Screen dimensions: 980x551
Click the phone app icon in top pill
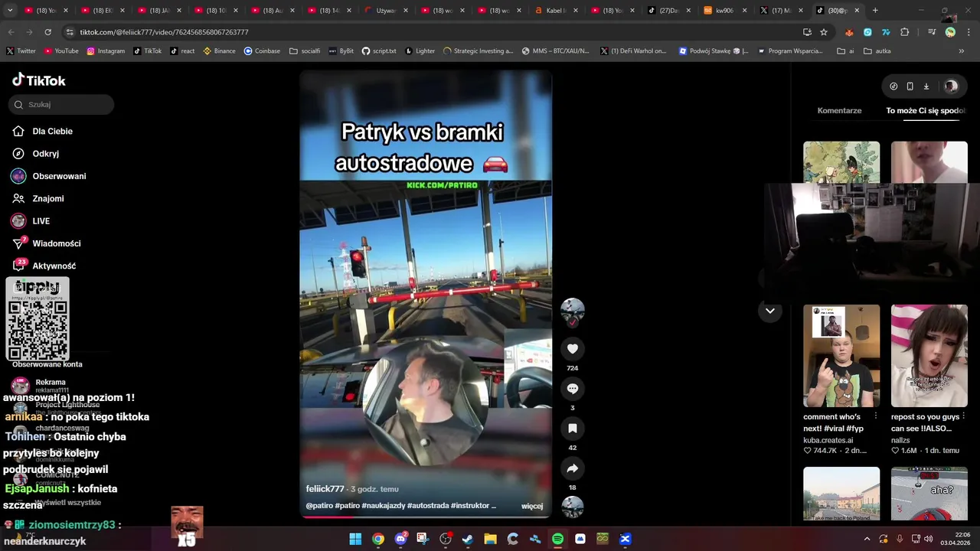click(x=910, y=86)
